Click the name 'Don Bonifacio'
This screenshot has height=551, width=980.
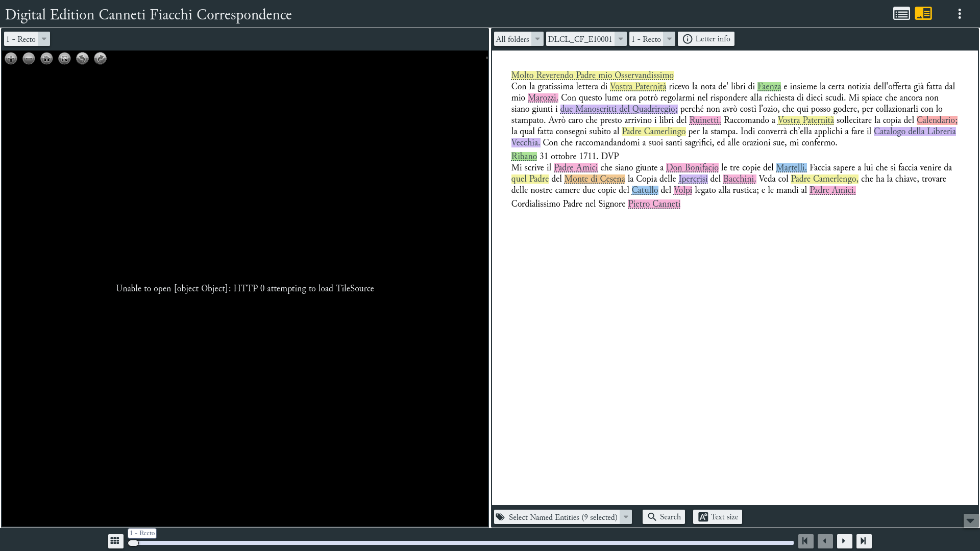692,168
